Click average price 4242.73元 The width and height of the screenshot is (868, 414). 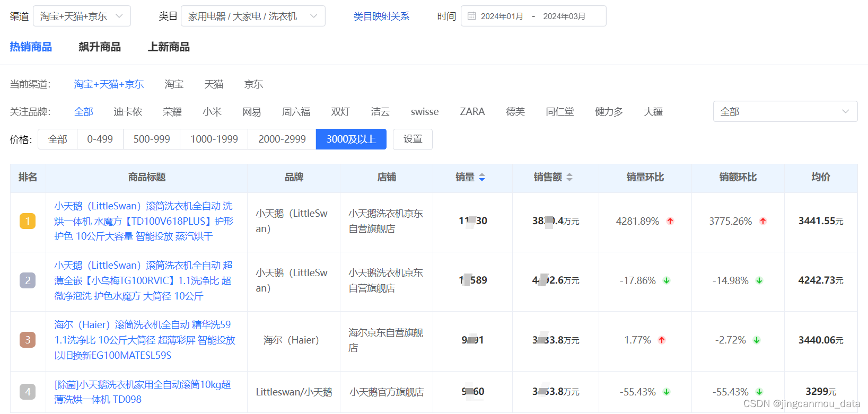coord(821,280)
